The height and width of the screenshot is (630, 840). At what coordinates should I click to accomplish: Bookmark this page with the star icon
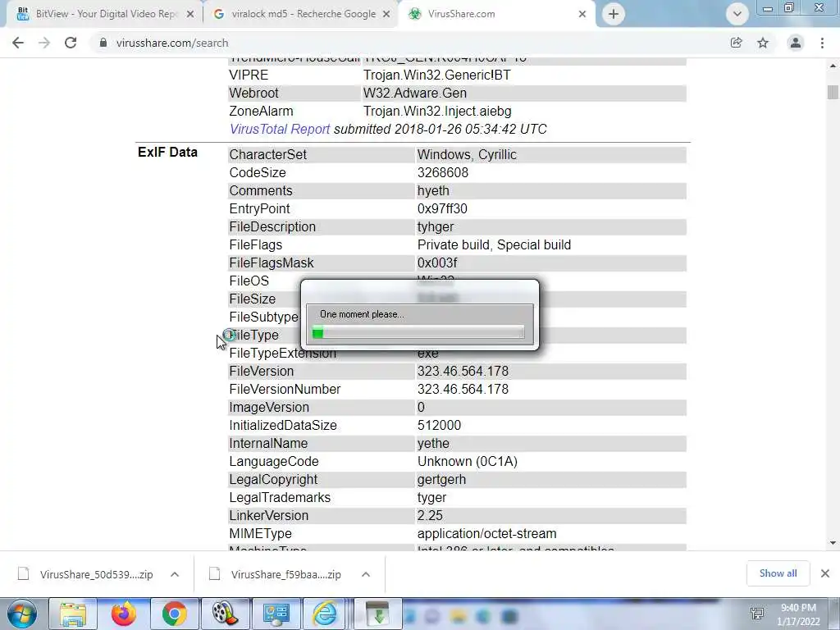763,43
